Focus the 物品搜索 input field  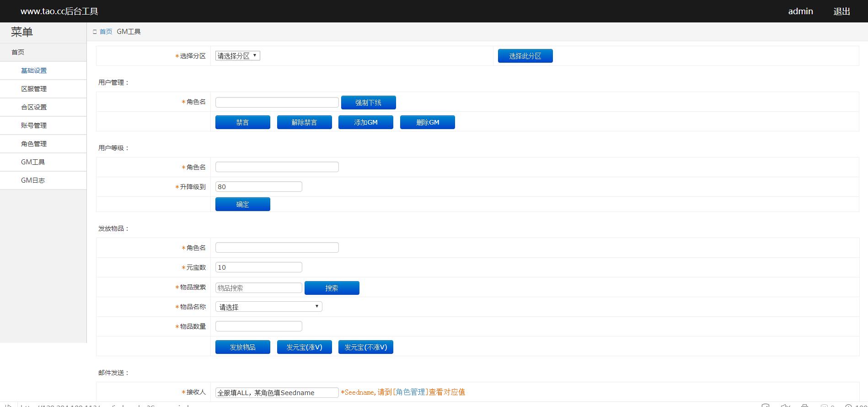tap(258, 288)
